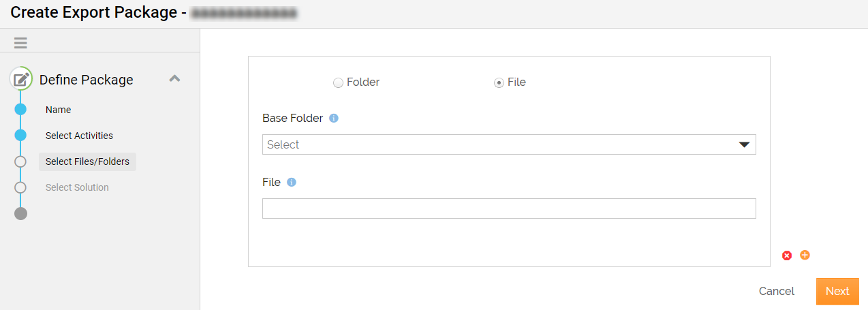Go to the Name step
The height and width of the screenshot is (310, 868).
[59, 110]
